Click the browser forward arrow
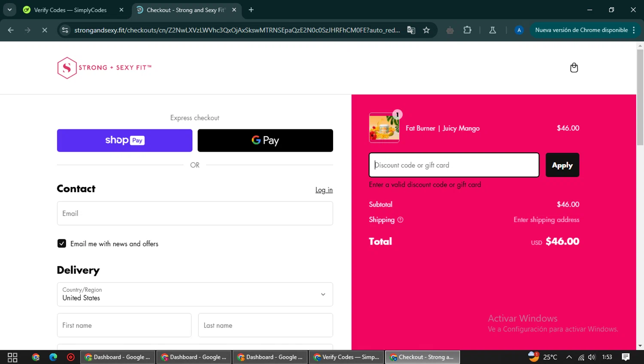This screenshot has width=644, height=364. 27,30
